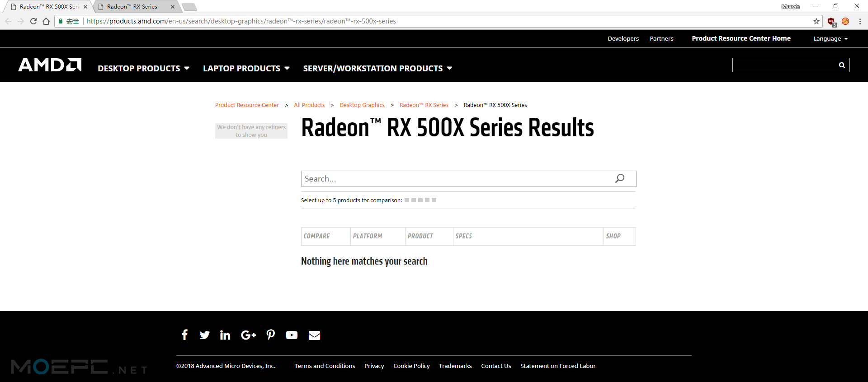This screenshot has height=382, width=868.
Task: Click 'Nothing here matches your search' message
Action: (364, 261)
